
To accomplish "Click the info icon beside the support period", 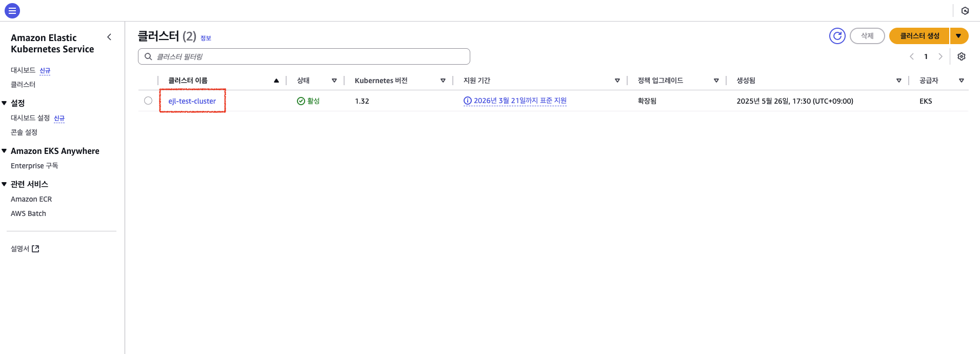I will [x=467, y=101].
